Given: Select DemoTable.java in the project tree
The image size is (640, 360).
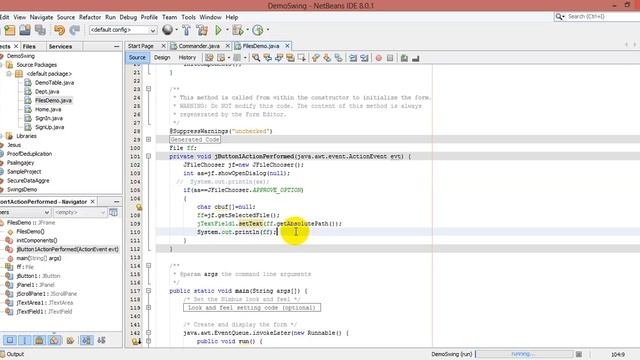Looking at the screenshot, I should pyautogui.click(x=54, y=82).
